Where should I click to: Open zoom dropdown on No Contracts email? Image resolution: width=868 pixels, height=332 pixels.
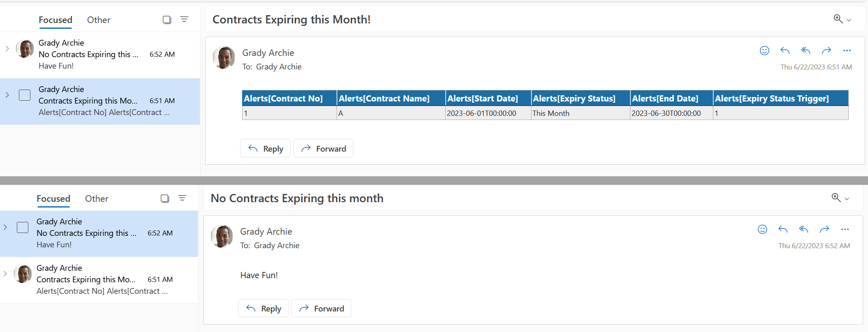pos(847,199)
